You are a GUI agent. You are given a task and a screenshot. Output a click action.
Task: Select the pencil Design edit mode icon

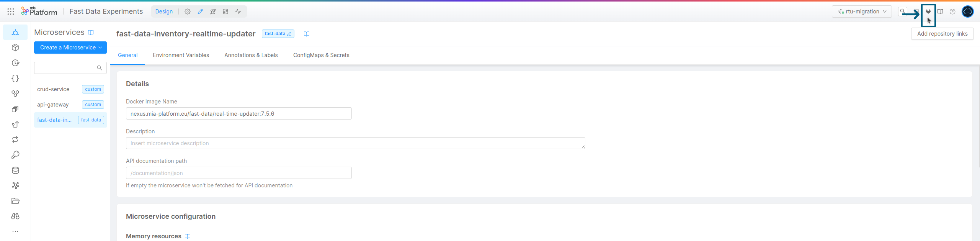point(200,11)
